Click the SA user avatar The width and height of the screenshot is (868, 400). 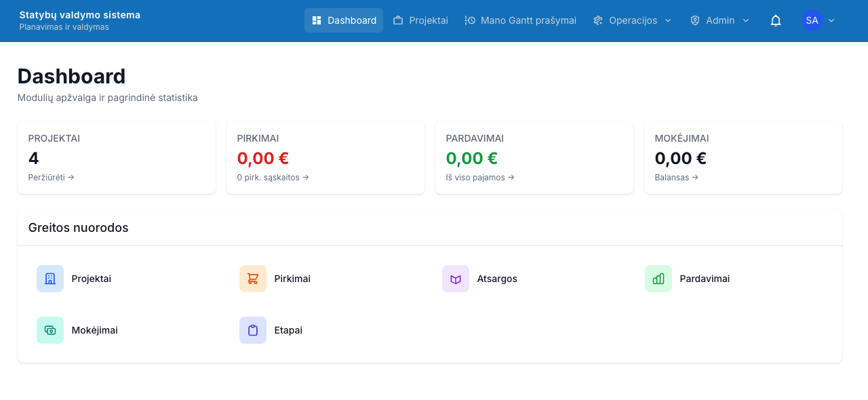[812, 20]
